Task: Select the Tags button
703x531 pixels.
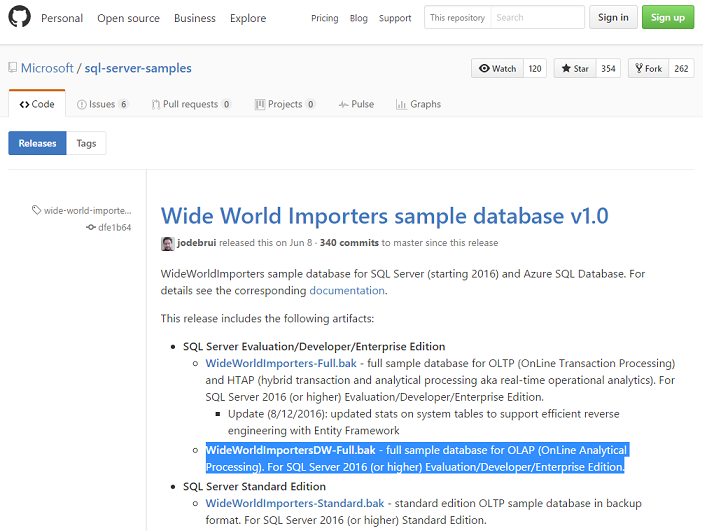Action: coord(86,143)
